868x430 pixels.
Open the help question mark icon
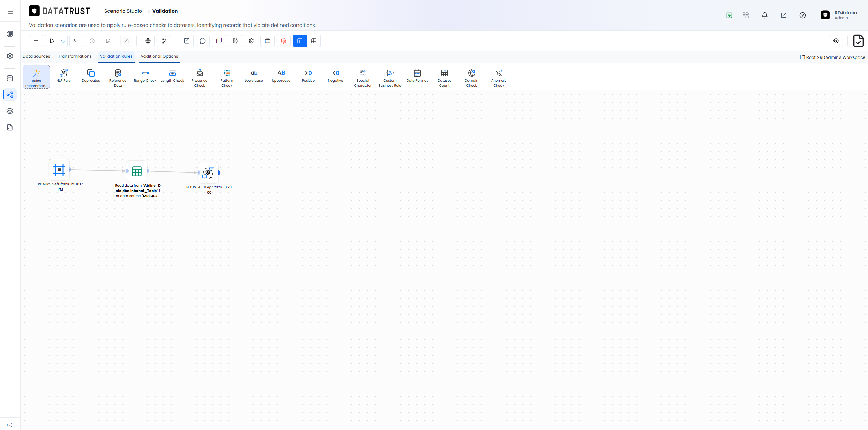803,15
